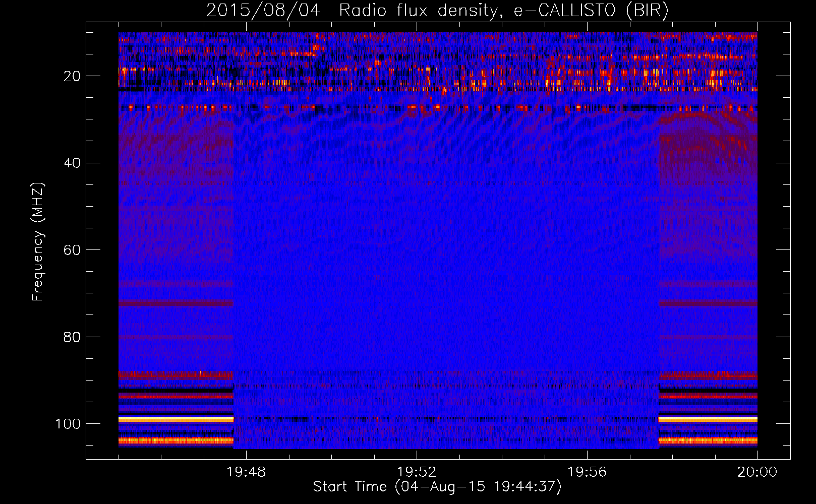Screen dimensions: 816x504
Task: Click the 20:00 time tick label
Action: [757, 472]
